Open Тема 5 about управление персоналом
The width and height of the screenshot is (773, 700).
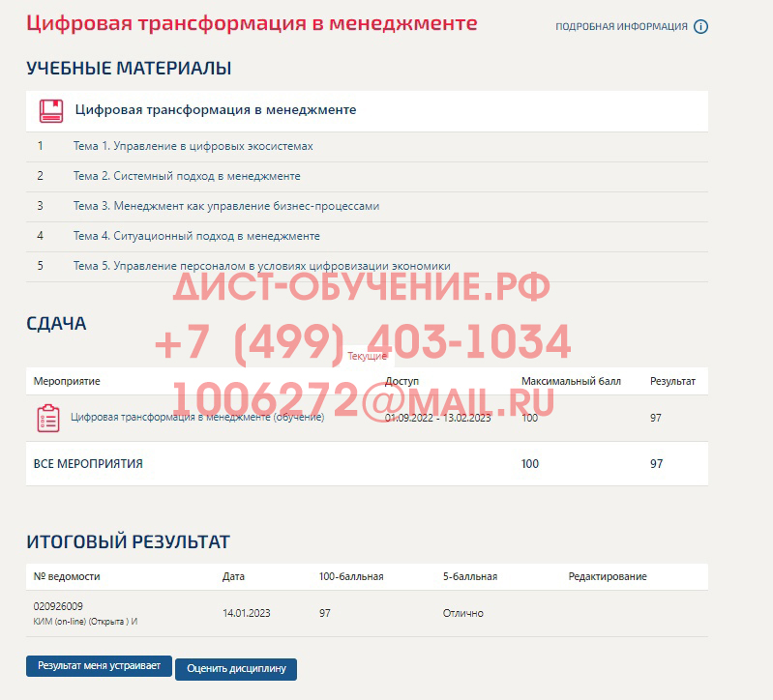(261, 266)
